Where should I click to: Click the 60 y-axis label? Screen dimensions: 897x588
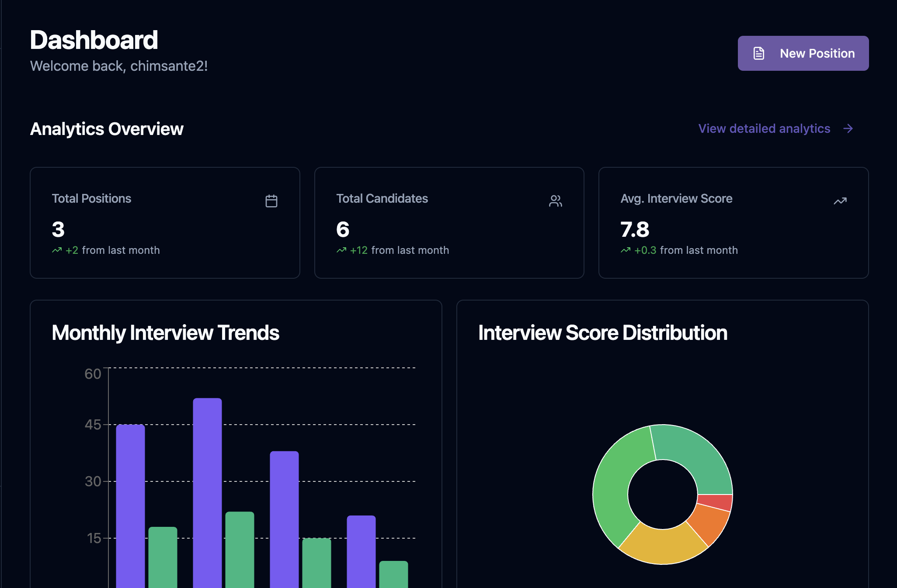(93, 374)
